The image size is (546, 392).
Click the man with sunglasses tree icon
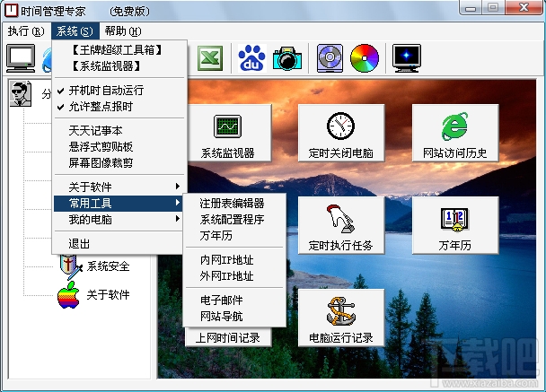pos(21,93)
